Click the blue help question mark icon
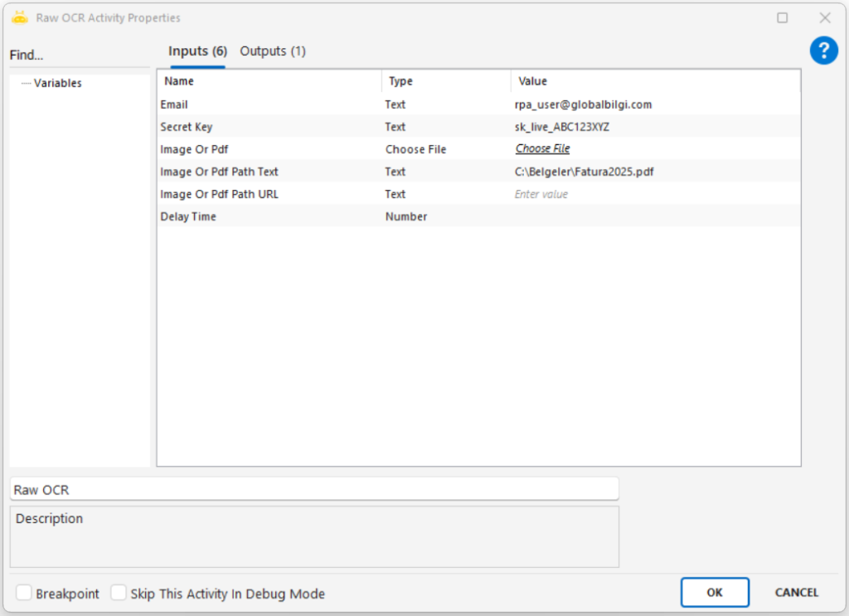Image resolution: width=849 pixels, height=616 pixels. coord(823,51)
